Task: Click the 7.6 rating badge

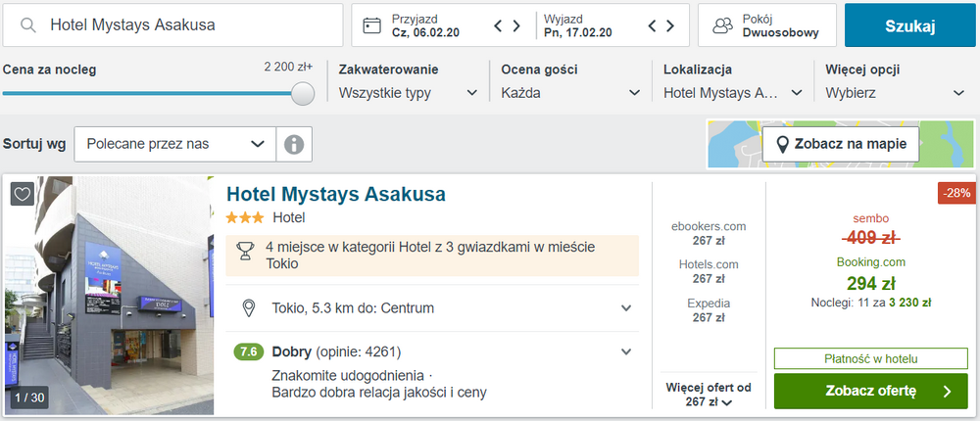Action: point(249,351)
